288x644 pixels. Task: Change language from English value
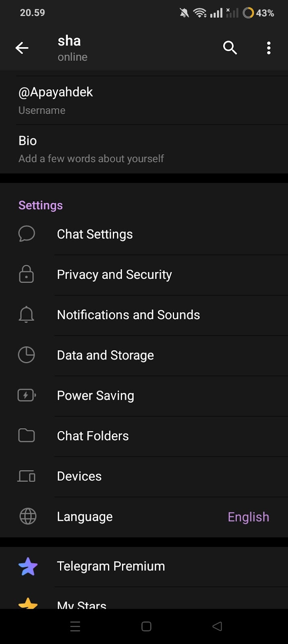pos(248,517)
